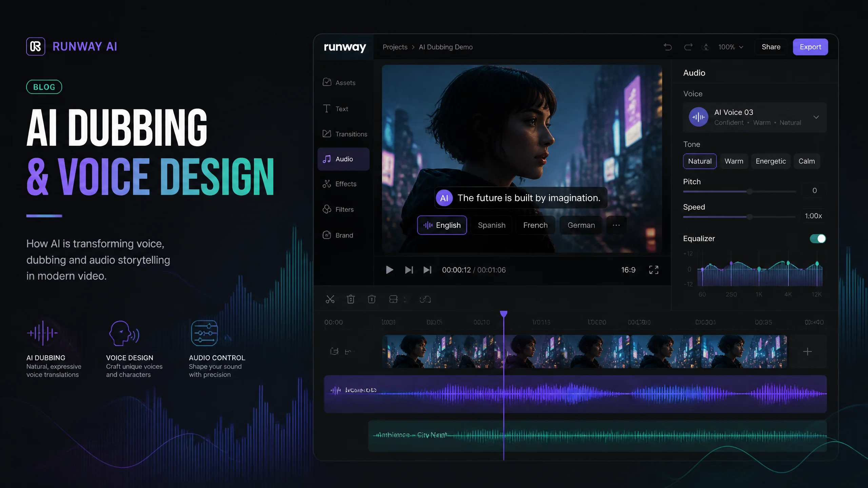Click the stacked layout icon in timeline toolbar
Image resolution: width=868 pixels, height=488 pixels.
(393, 299)
